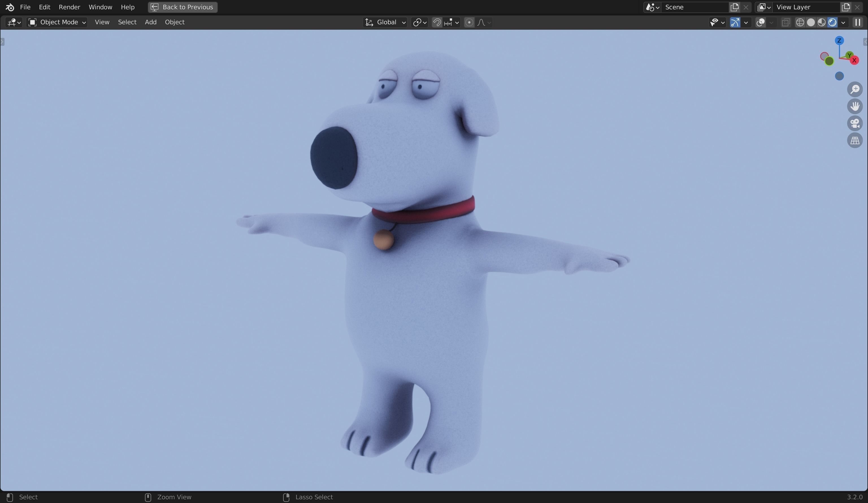Click the View Layer name field
Screen dimensions: 868x503
(806, 7)
